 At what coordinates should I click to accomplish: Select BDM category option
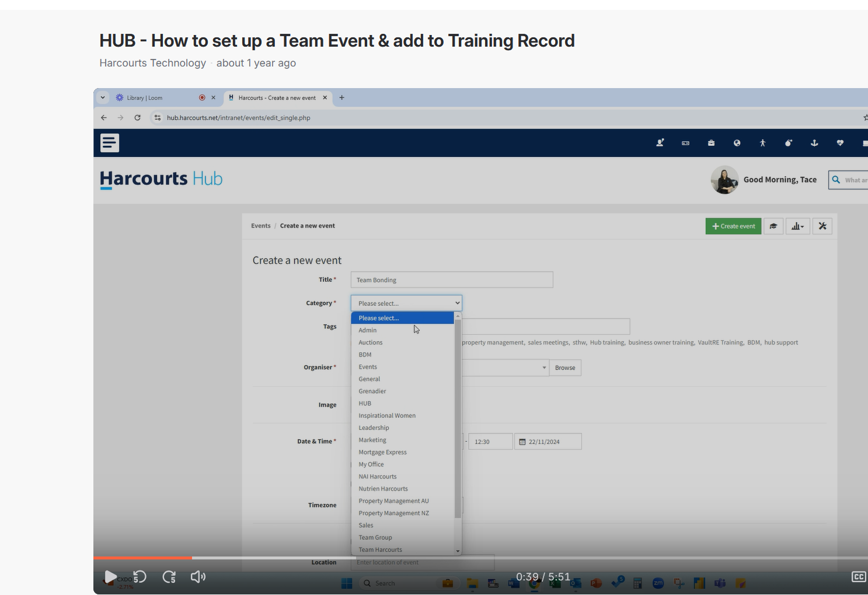point(402,355)
